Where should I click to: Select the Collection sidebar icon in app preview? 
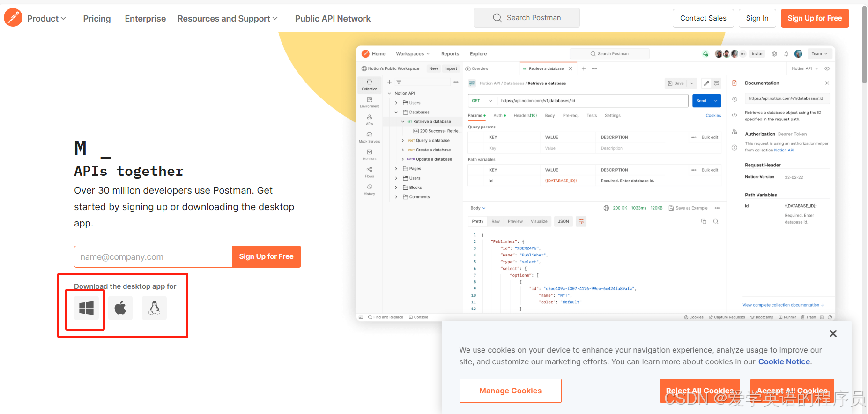(x=369, y=84)
